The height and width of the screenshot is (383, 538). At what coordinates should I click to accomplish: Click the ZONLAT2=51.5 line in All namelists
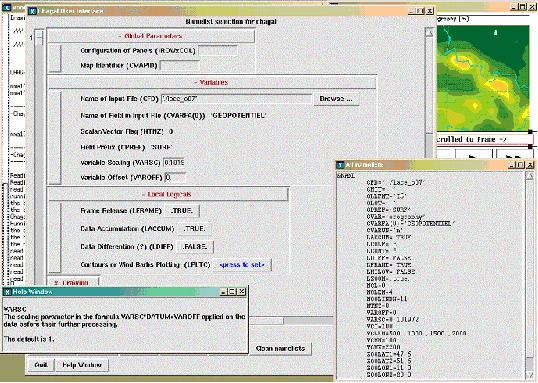(x=389, y=361)
